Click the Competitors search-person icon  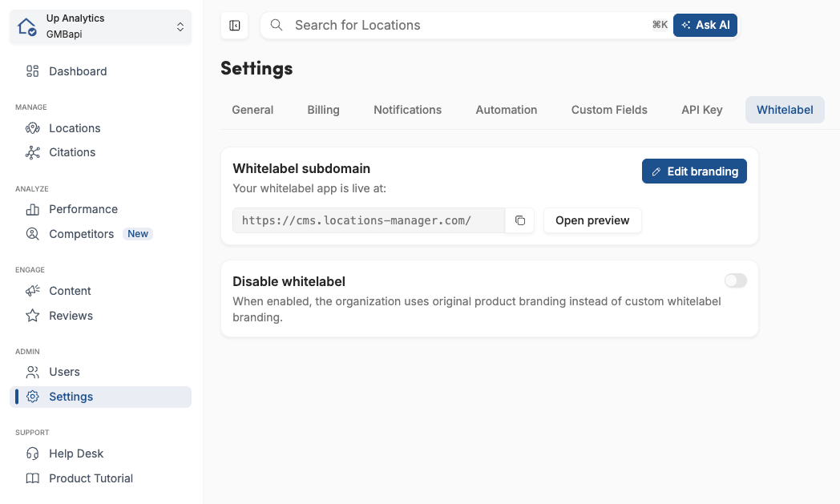click(33, 234)
